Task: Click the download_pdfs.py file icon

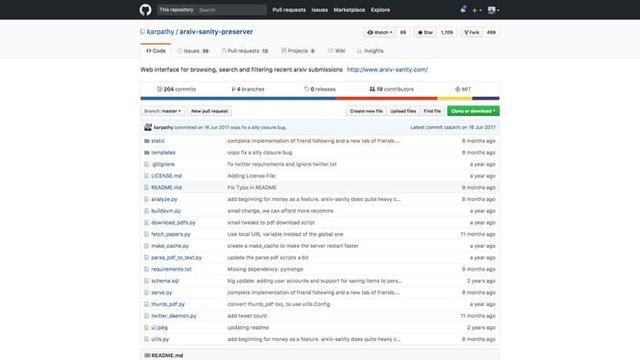Action: pyautogui.click(x=147, y=223)
